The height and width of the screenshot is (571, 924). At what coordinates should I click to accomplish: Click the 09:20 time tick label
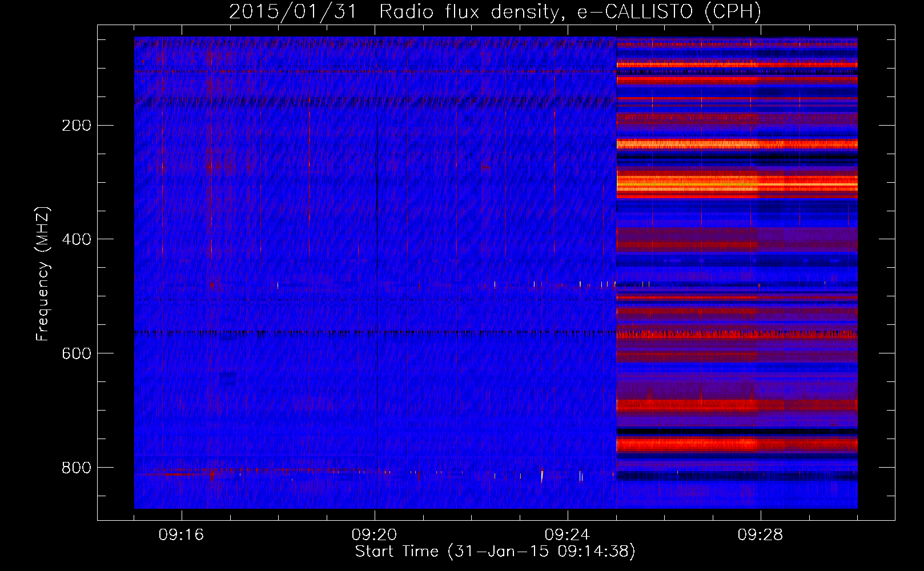click(x=375, y=535)
